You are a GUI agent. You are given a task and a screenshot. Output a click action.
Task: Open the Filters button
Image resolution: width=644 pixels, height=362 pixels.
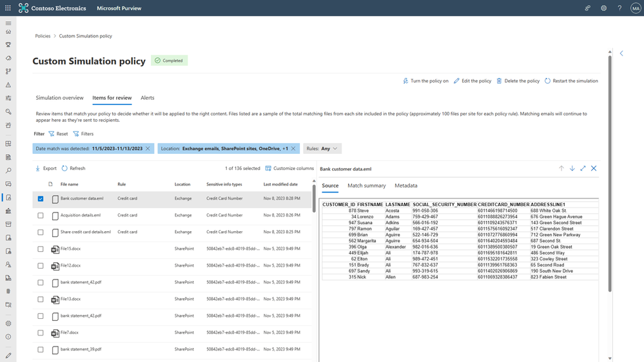coord(83,134)
